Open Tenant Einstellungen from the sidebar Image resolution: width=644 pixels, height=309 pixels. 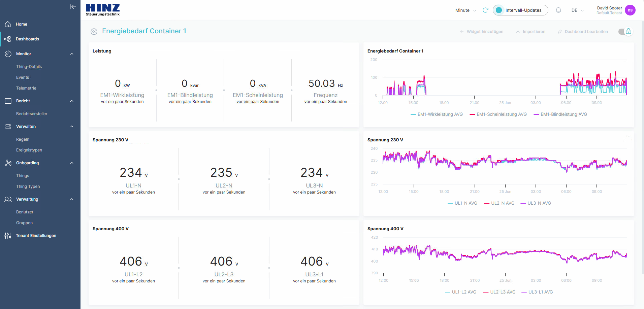click(x=36, y=236)
